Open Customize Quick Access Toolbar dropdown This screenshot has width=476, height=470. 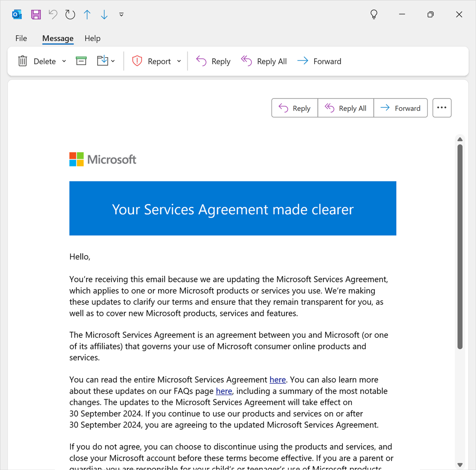121,15
